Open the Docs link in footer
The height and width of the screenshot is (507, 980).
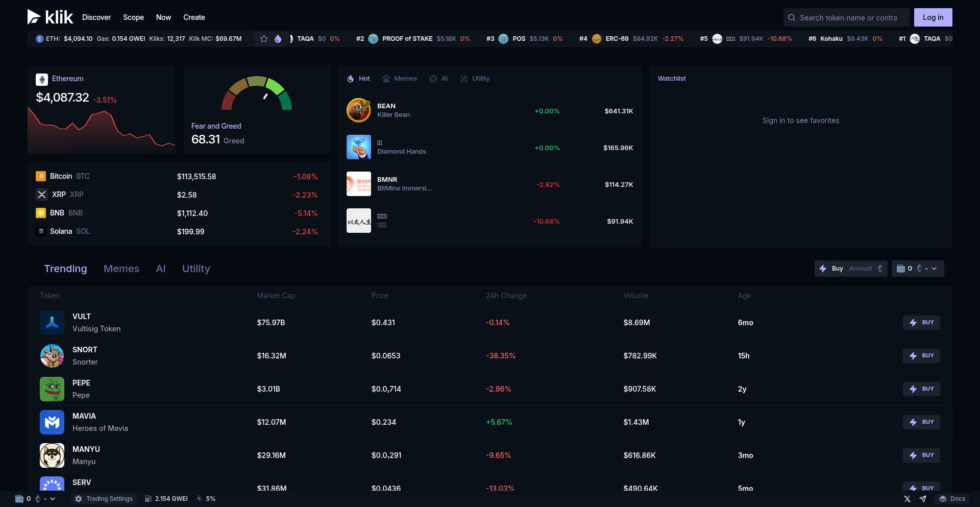point(952,499)
